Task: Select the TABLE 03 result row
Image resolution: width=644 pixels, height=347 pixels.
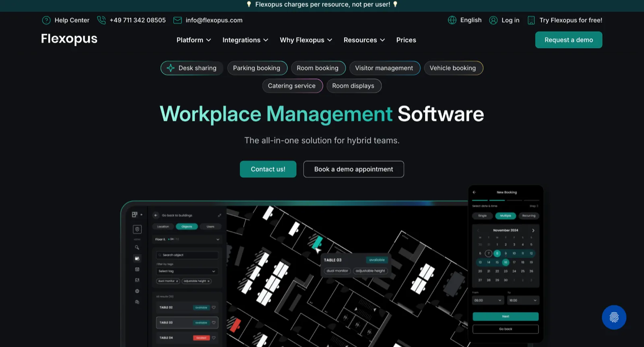Action: 187,322
